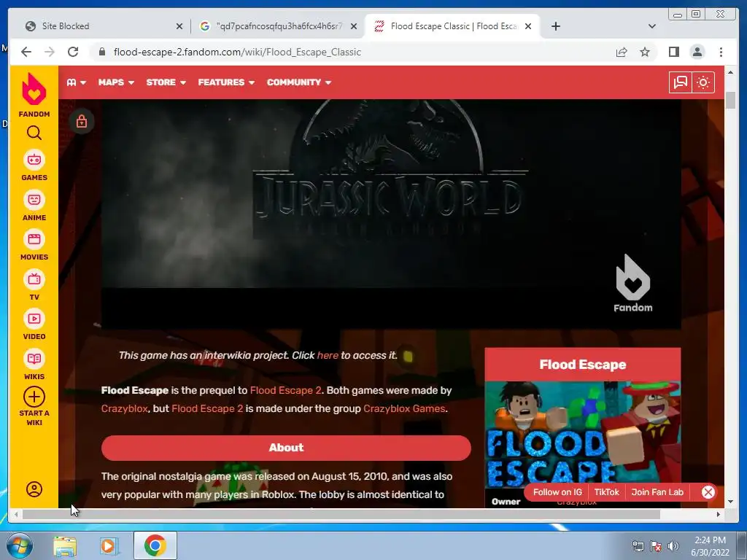Open Flood Escape infobox image
747x560 pixels.
[583, 435]
